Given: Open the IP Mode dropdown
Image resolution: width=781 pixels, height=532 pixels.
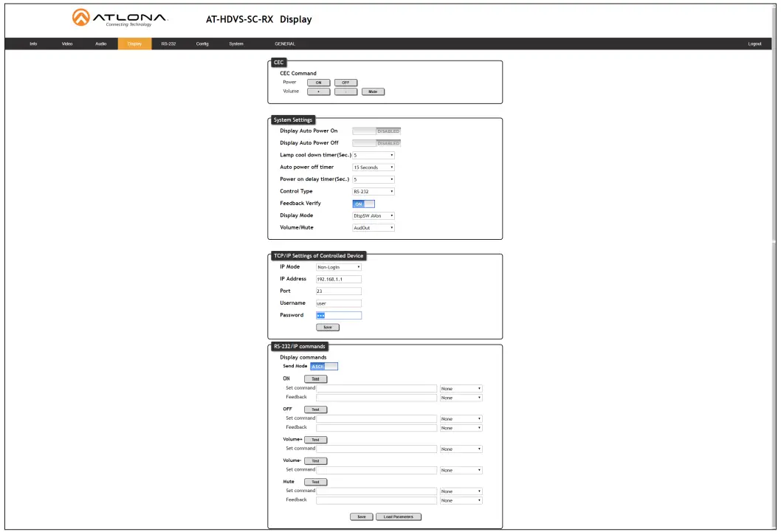Looking at the screenshot, I should coord(339,267).
